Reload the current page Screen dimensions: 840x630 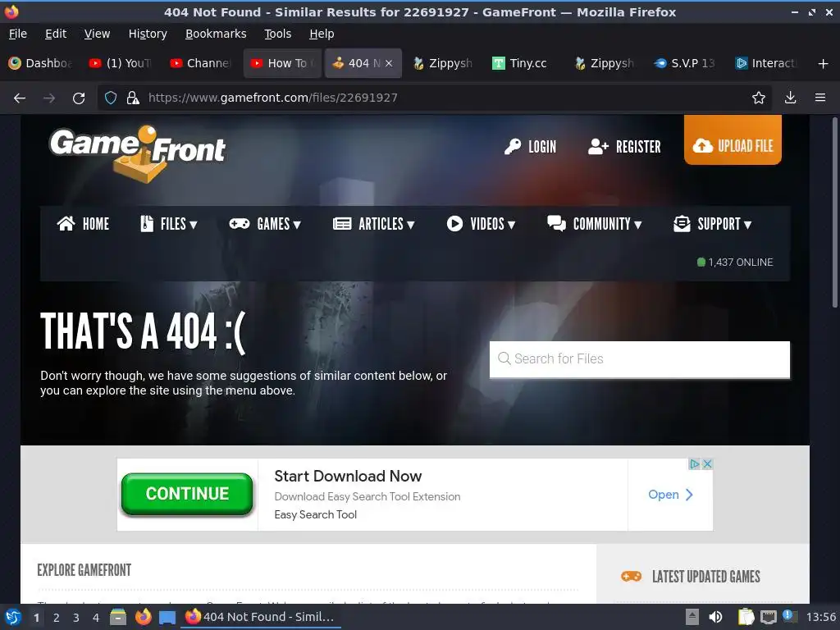79,98
